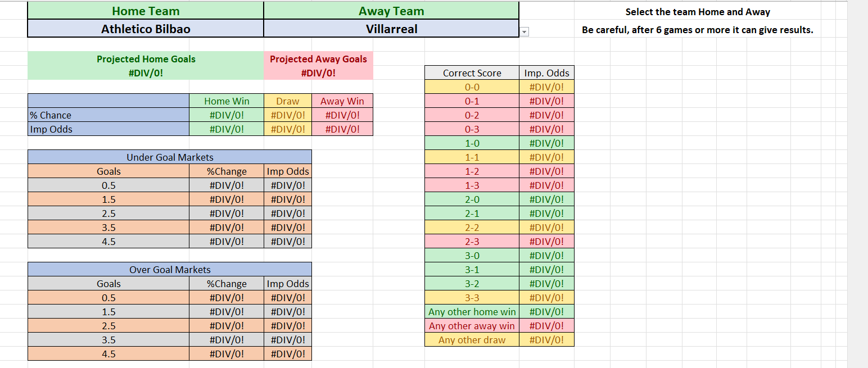Select the Away Win % Chance cell
The height and width of the screenshot is (368, 868).
click(342, 115)
